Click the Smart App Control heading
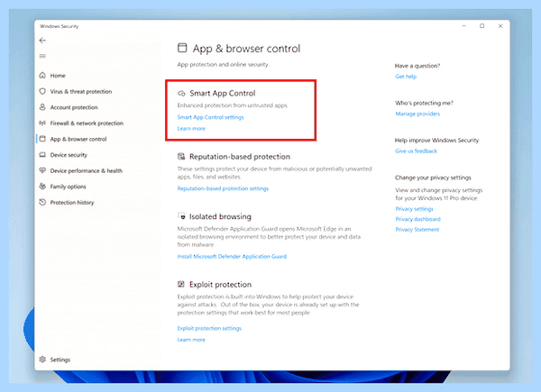541x392 pixels. pos(223,94)
